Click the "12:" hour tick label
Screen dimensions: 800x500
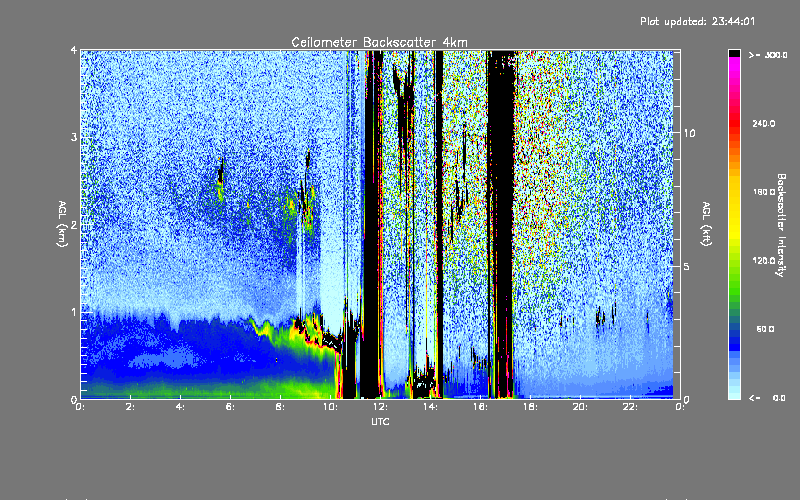pyautogui.click(x=380, y=407)
